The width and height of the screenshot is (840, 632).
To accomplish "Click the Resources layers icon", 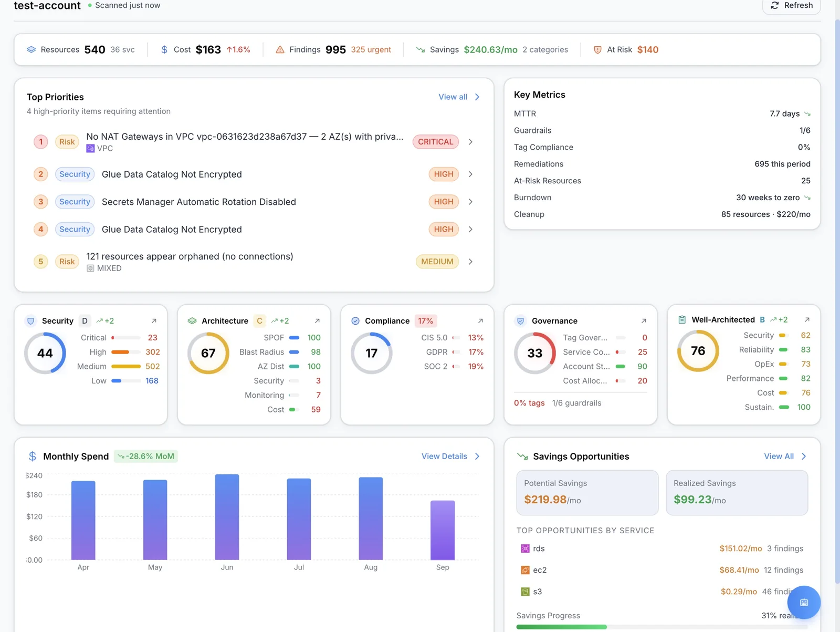I will (x=31, y=49).
